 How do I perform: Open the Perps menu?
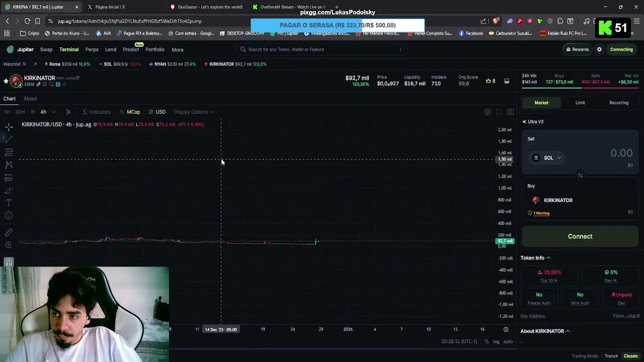[x=92, y=50]
